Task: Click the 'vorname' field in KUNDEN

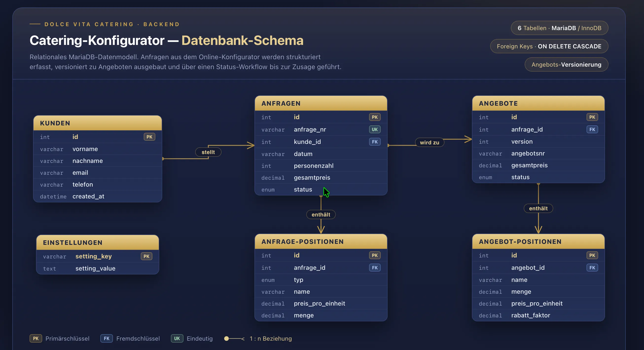Action: 97,149
